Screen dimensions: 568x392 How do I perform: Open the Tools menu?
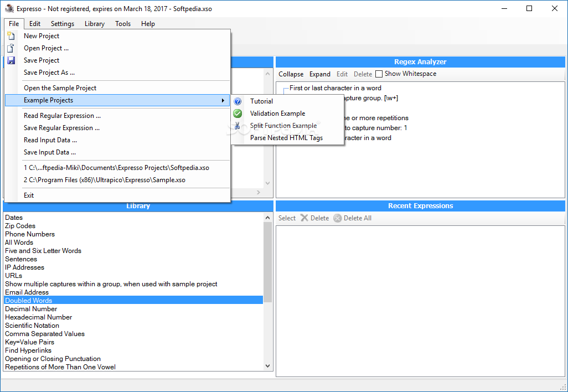[x=123, y=24]
